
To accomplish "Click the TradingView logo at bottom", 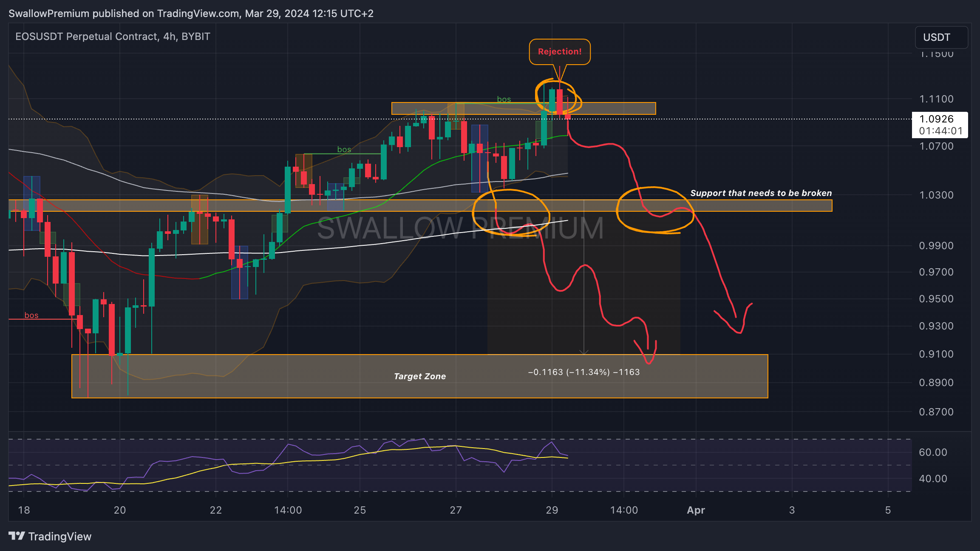I will [50, 537].
